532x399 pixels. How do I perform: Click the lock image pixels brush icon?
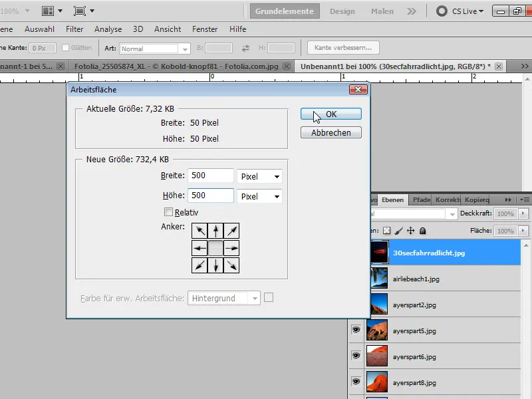click(398, 231)
